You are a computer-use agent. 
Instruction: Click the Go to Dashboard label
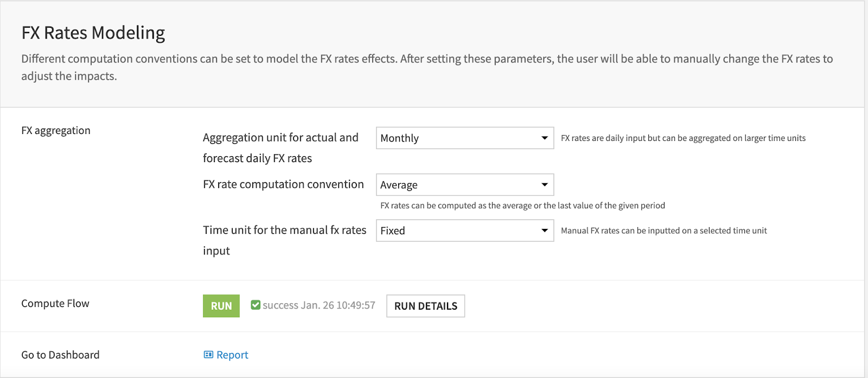(60, 355)
